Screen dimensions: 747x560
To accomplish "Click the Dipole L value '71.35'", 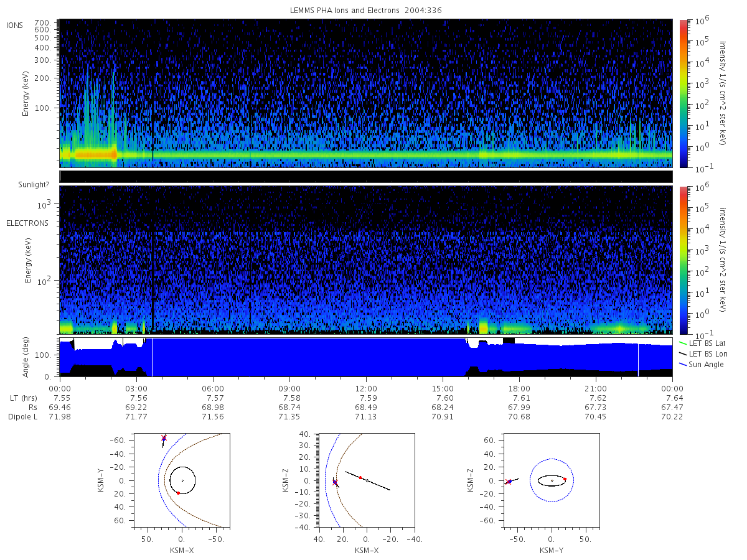I will pyautogui.click(x=289, y=417).
